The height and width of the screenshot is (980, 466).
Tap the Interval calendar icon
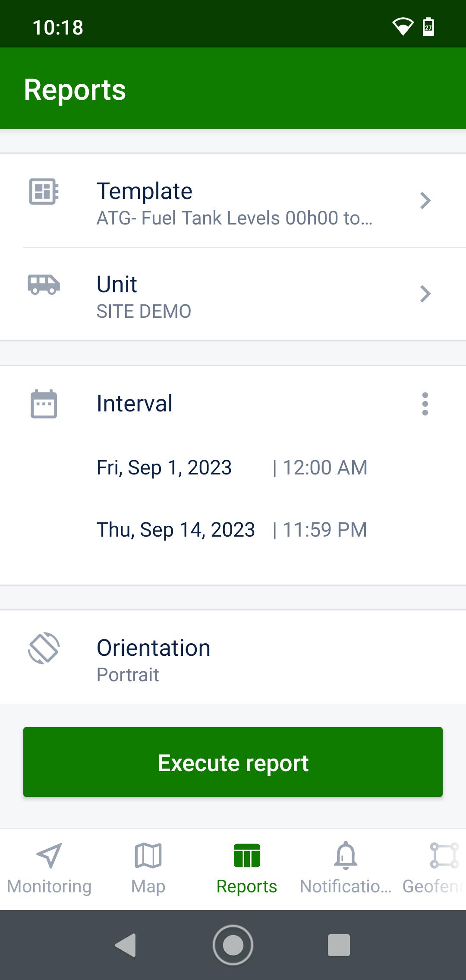pos(44,404)
